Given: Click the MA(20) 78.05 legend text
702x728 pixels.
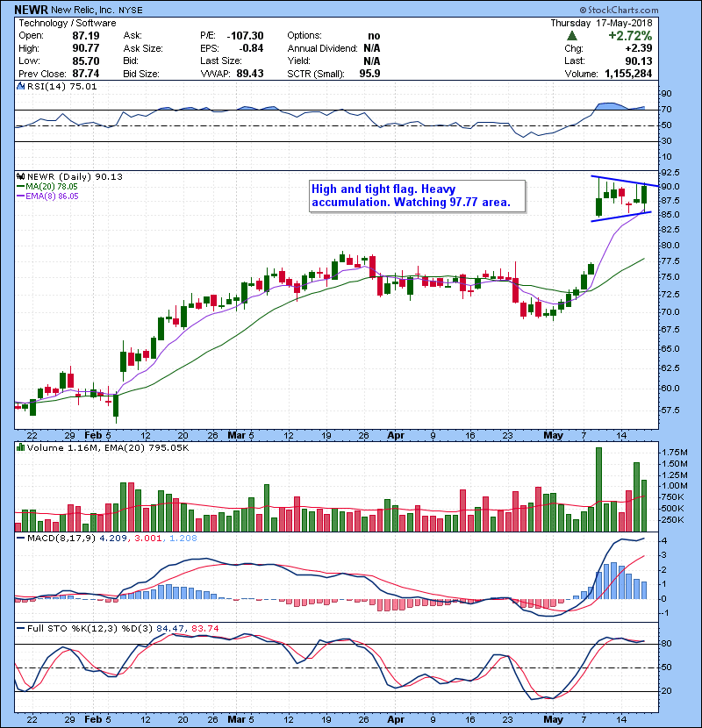Looking at the screenshot, I should [x=52, y=187].
